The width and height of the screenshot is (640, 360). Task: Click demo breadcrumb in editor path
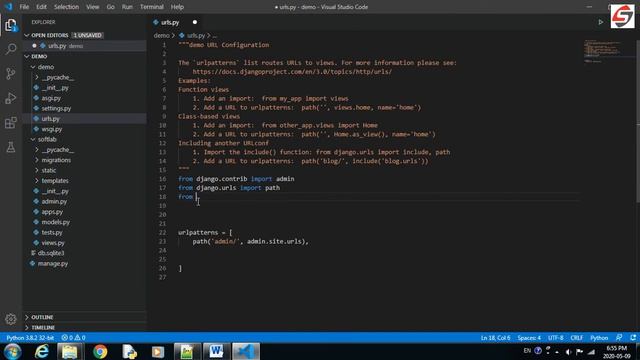161,36
